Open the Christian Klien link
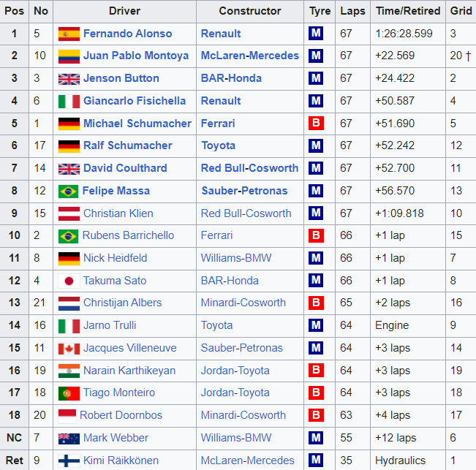Image resolution: width=476 pixels, height=470 pixels. coord(118,213)
